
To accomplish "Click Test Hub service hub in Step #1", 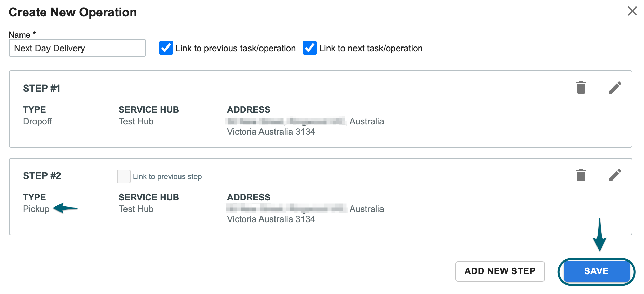I will coord(136,121).
